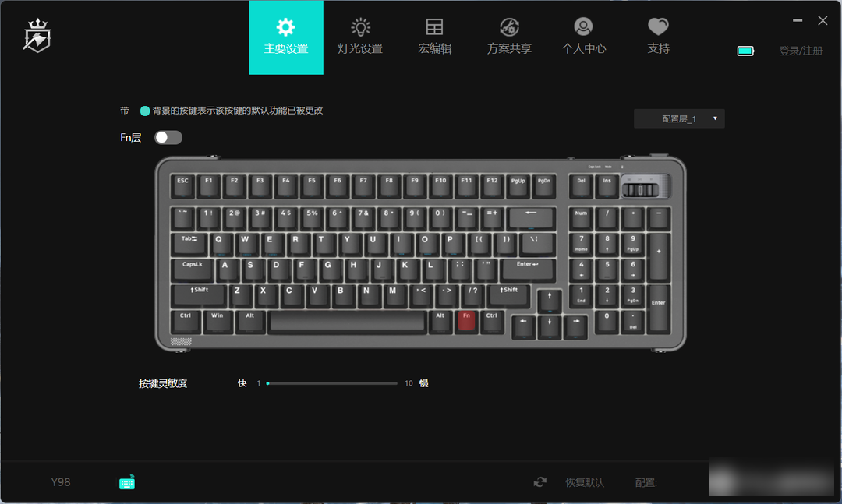
Task: Click the 配置层_1 dropdown arrow
Action: [x=715, y=118]
